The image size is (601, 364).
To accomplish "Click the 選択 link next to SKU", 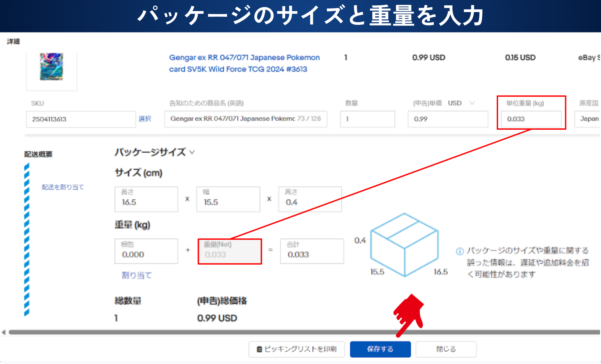I will [145, 119].
